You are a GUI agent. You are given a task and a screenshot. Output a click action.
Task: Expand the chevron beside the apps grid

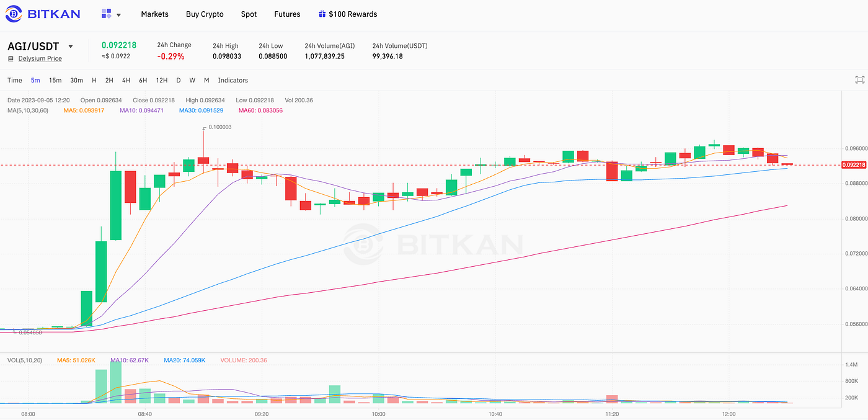click(x=120, y=14)
